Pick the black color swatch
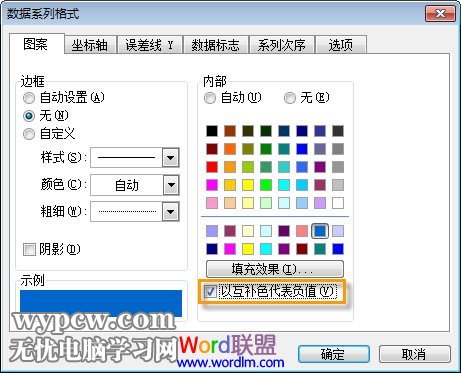 (x=212, y=131)
